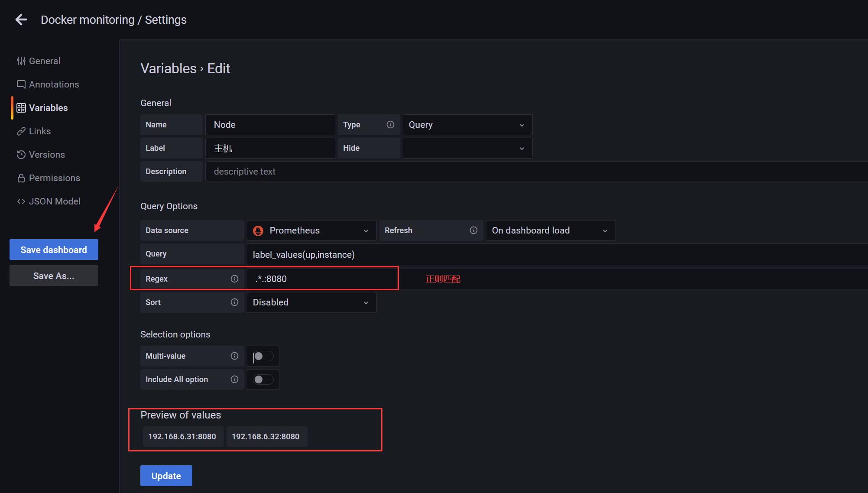Go back using the left arrow icon
This screenshot has height=493, width=868.
[x=21, y=19]
